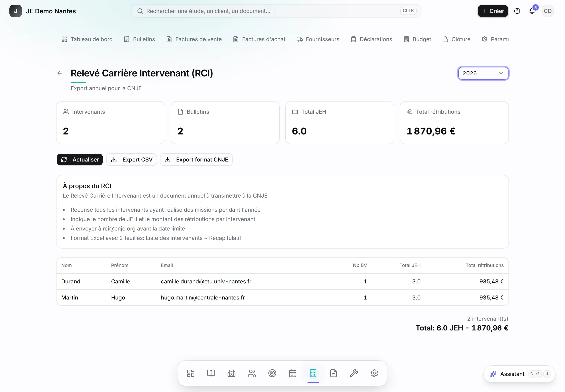Go to Factures de vente tab
This screenshot has height=392, width=565.
(x=194, y=39)
